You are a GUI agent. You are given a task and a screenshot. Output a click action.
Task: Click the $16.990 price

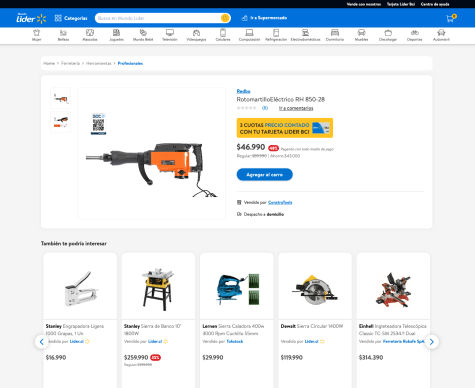click(56, 357)
